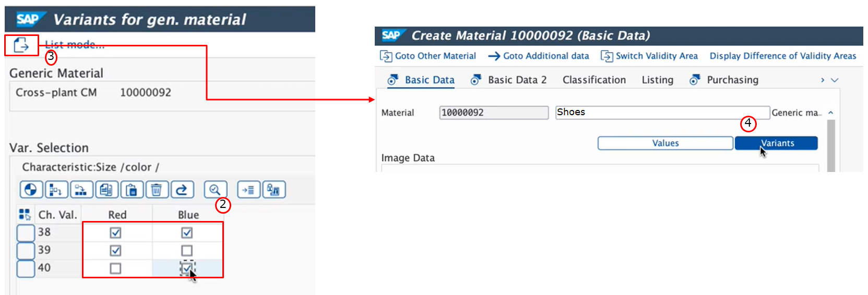Click the copy documents icon in variant toolbar
This screenshot has height=295, width=868.
pyautogui.click(x=106, y=190)
